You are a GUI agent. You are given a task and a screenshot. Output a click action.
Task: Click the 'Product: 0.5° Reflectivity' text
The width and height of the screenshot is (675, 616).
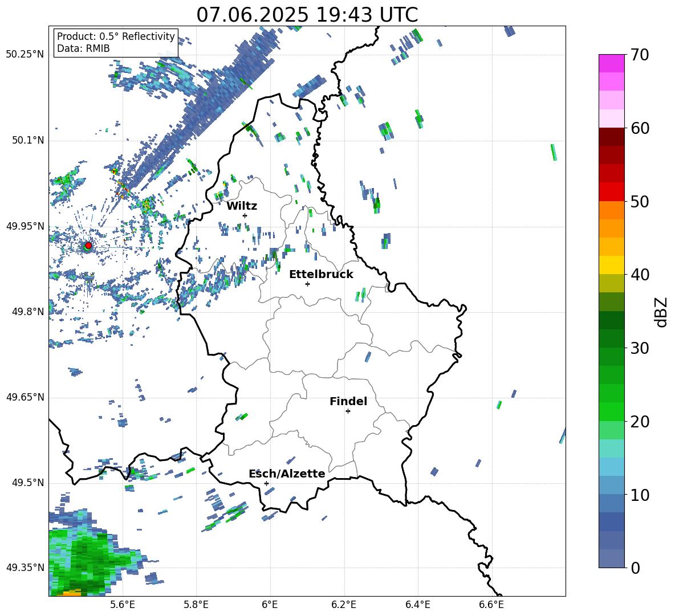coord(116,36)
